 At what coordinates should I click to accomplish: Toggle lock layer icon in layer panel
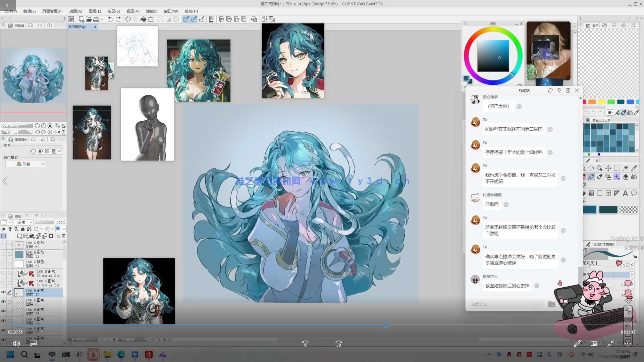(23, 229)
